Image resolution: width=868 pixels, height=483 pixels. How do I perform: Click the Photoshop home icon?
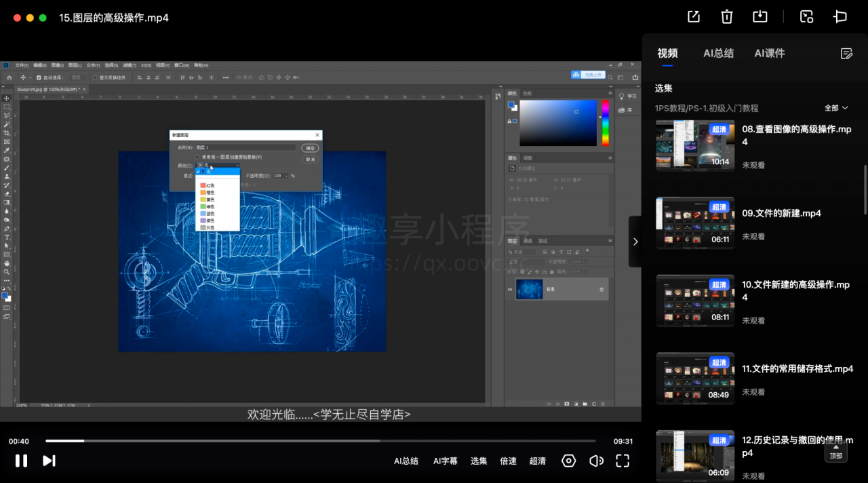click(9, 77)
